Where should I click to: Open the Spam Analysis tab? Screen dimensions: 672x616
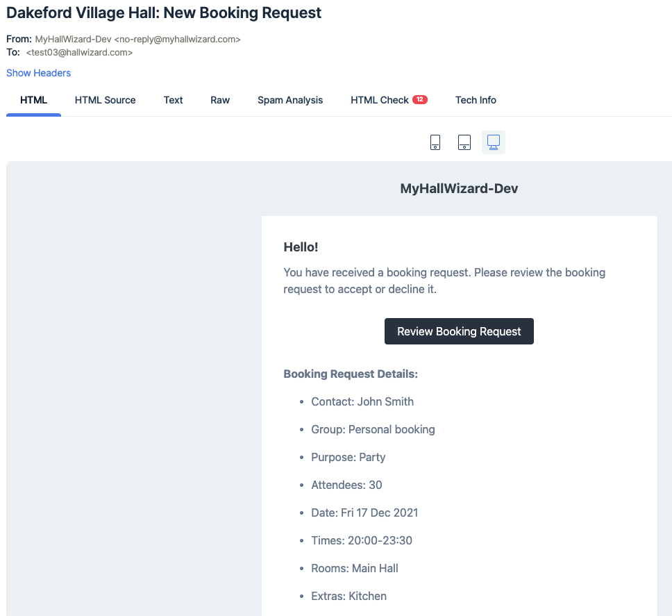[x=290, y=100]
